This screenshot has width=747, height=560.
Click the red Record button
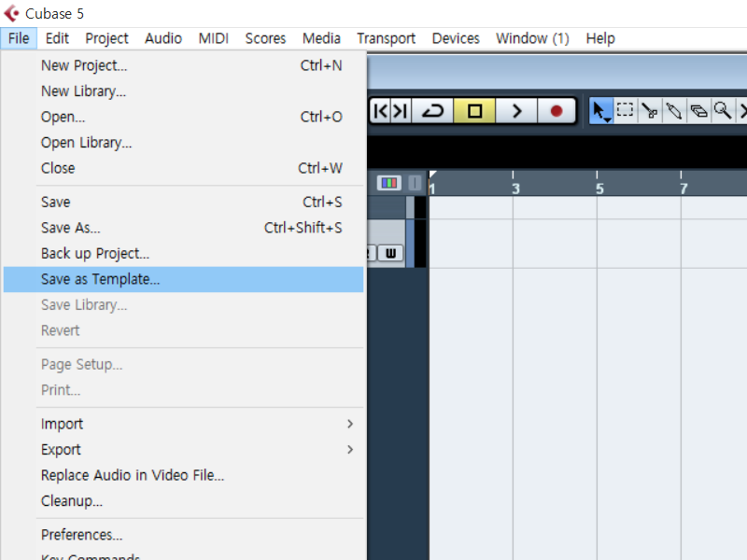(556, 111)
